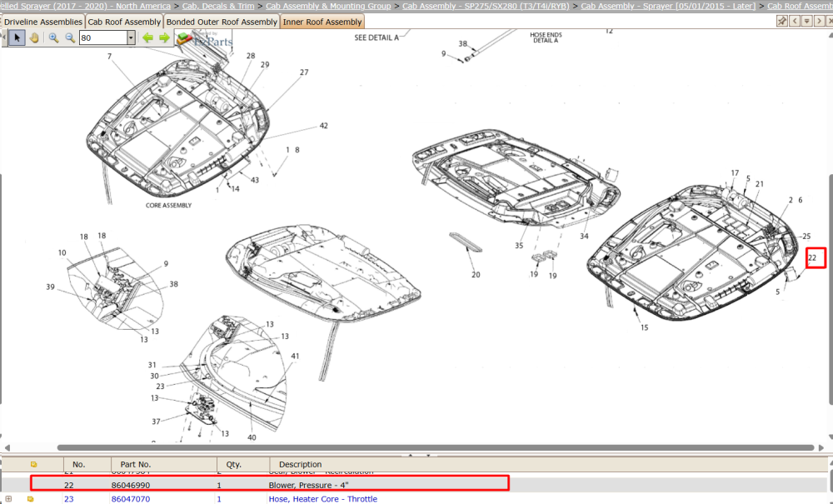Zoom out with minus magnifier

coord(70,37)
